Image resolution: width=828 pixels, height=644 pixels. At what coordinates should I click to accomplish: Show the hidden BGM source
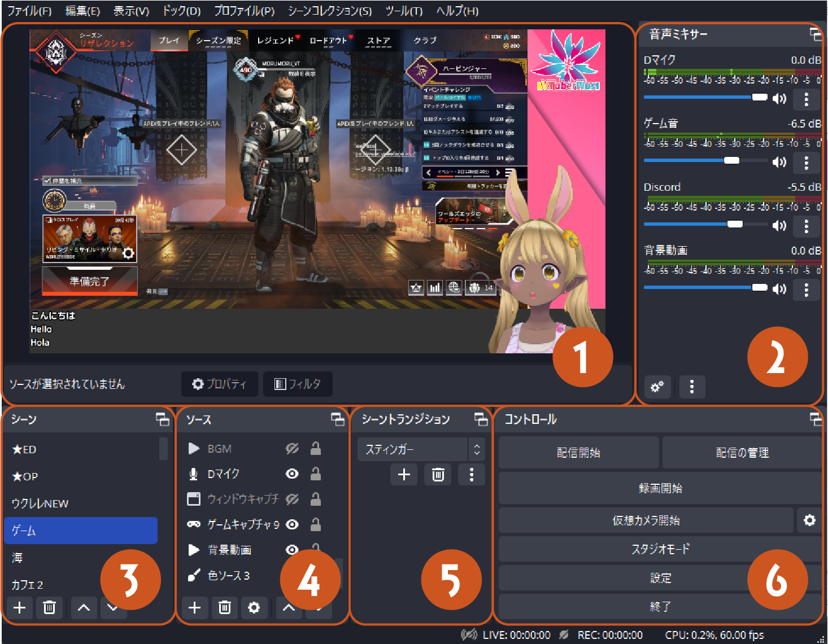(x=292, y=449)
